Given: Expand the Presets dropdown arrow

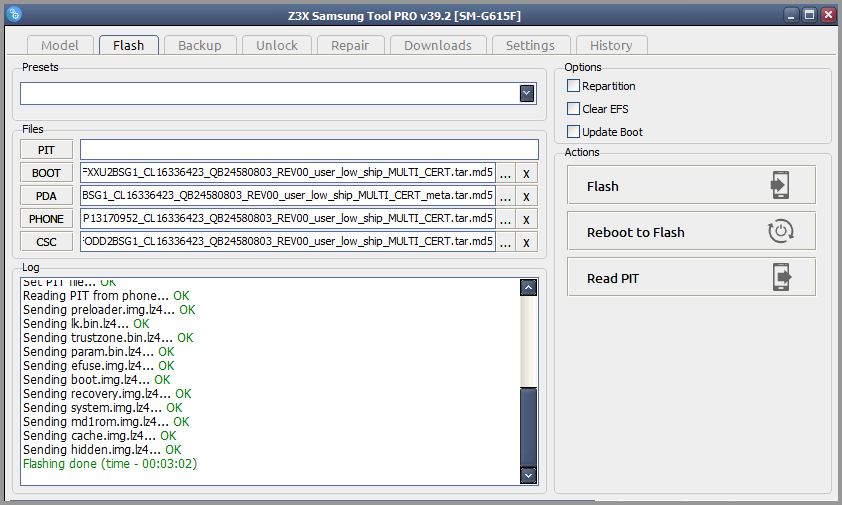Looking at the screenshot, I should pyautogui.click(x=527, y=93).
